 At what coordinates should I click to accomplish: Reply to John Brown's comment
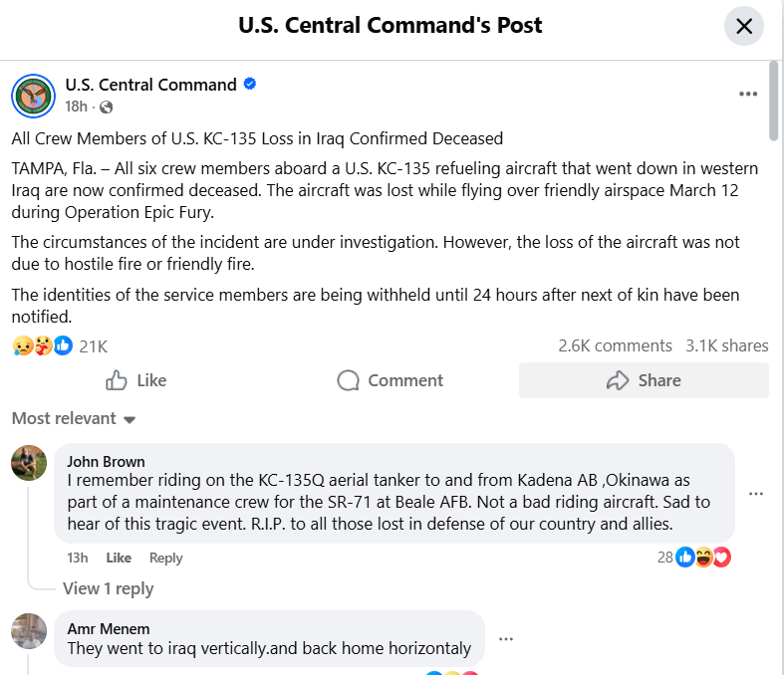(x=166, y=558)
